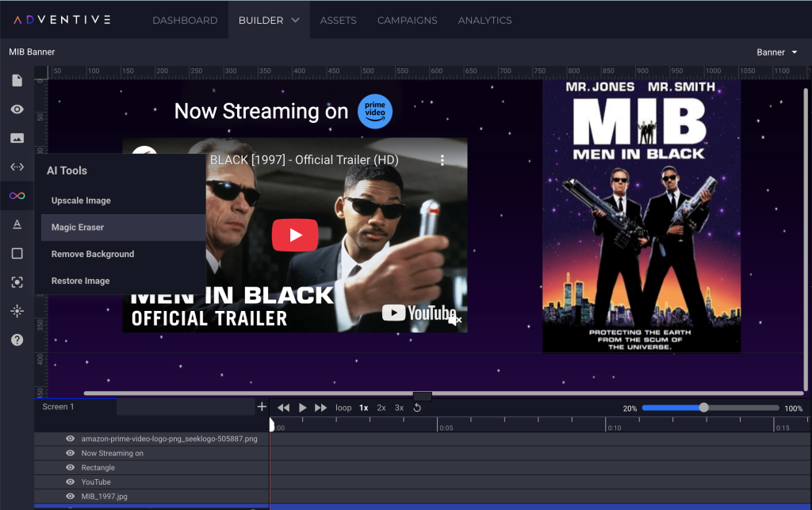Click the timeline playhead marker
The height and width of the screenshot is (510, 812).
click(272, 425)
